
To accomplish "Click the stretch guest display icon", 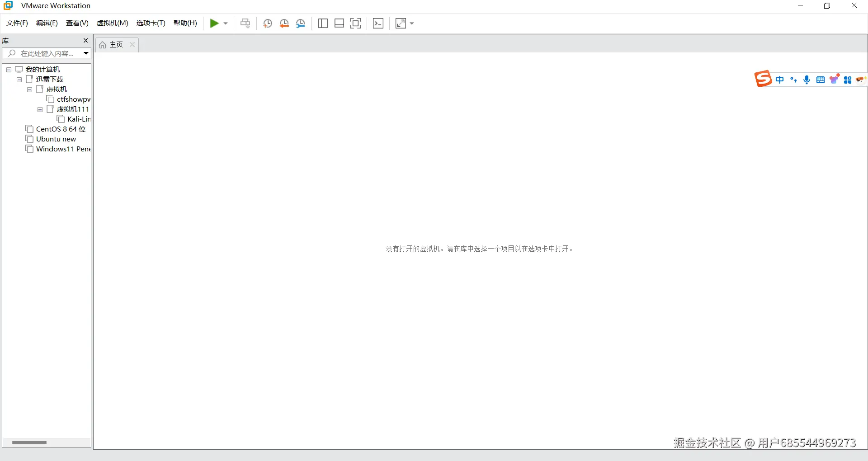I will [x=401, y=24].
